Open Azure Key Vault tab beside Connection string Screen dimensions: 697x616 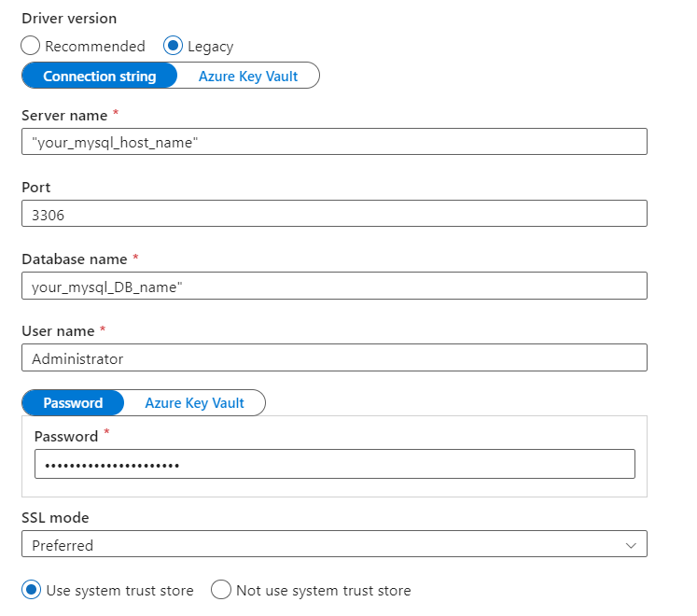pyautogui.click(x=248, y=77)
